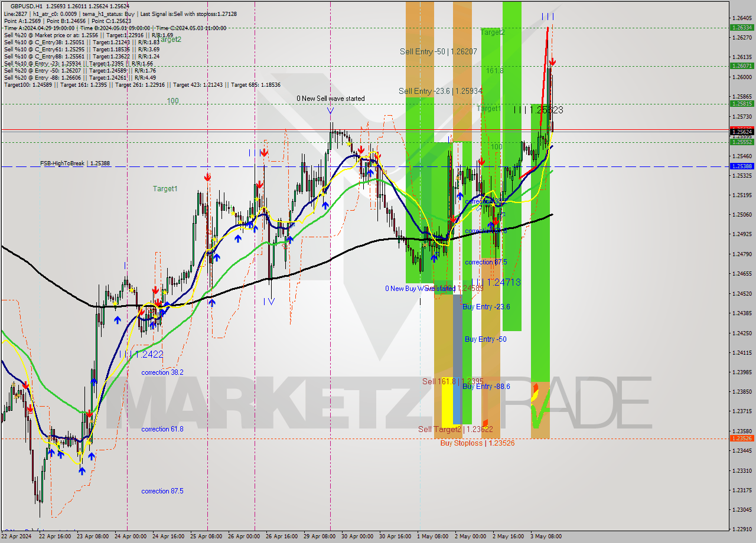The height and width of the screenshot is (543, 756).
Task: Click the 1.22910 price axis value
Action: pos(742,529)
